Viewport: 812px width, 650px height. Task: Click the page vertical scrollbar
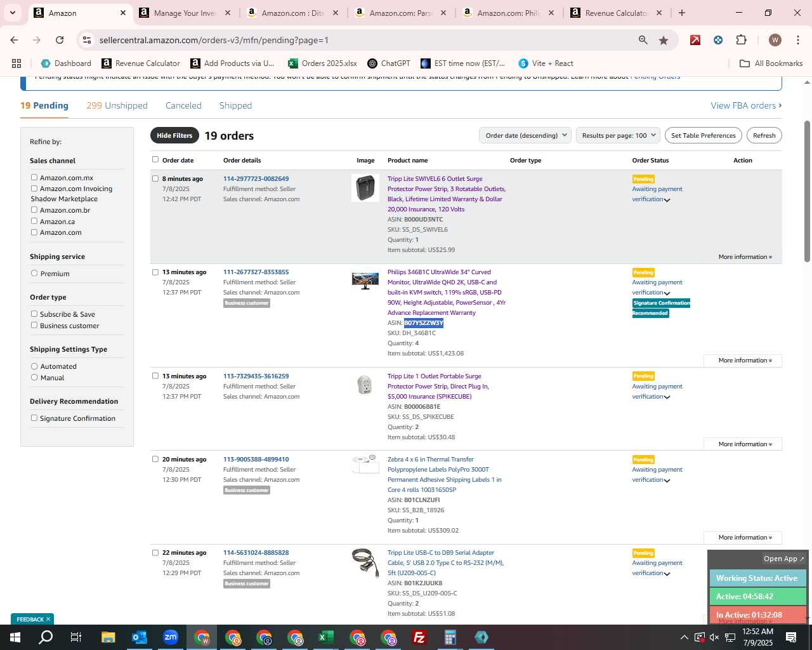(807, 190)
